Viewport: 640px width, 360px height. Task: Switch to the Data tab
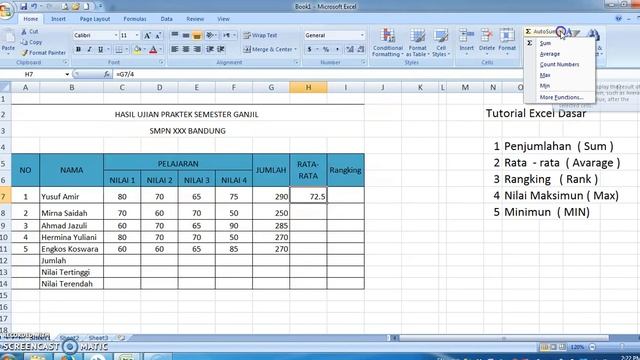167,19
